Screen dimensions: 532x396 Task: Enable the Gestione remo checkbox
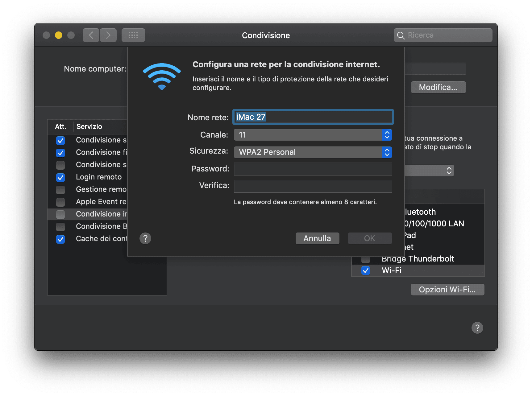click(60, 190)
